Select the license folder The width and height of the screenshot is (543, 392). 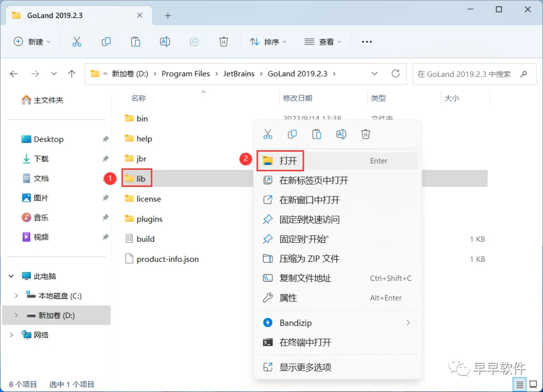click(x=143, y=199)
